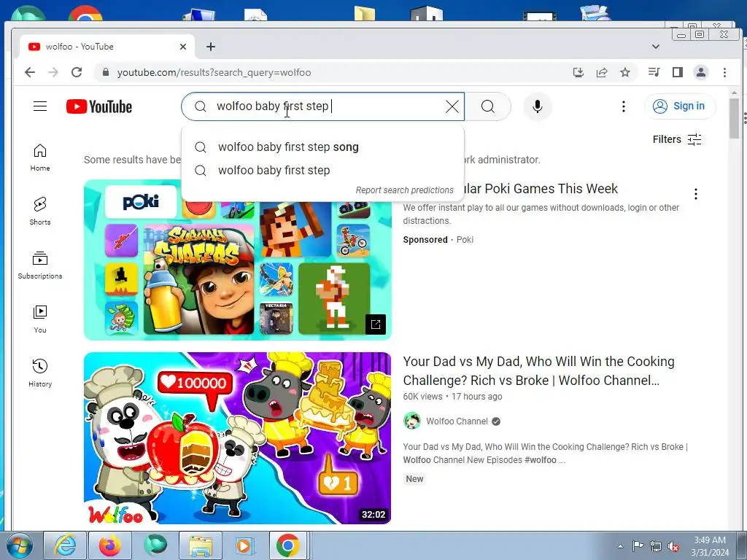The height and width of the screenshot is (560, 747).
Task: Click the Sign in button
Action: pyautogui.click(x=680, y=106)
